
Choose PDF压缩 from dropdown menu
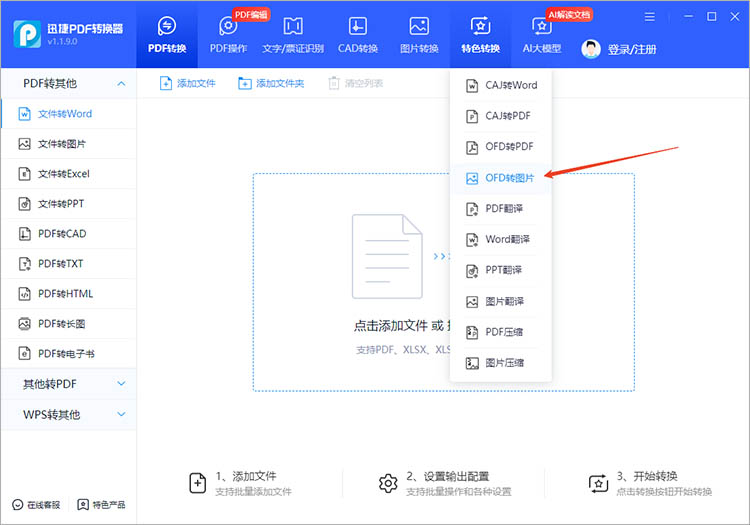click(x=501, y=332)
